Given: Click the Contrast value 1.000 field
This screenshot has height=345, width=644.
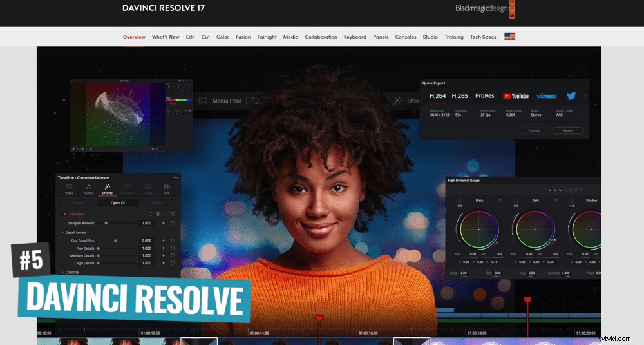Looking at the screenshot, I should [x=565, y=273].
